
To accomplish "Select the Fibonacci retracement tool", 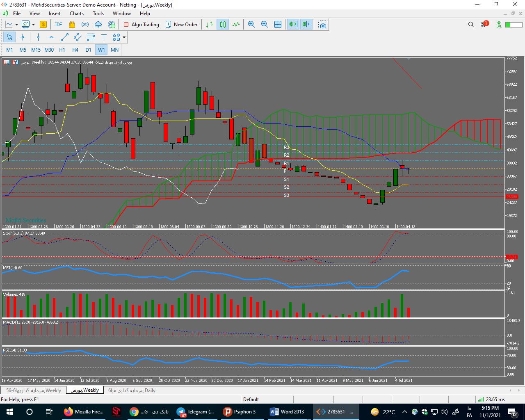I will [x=91, y=37].
